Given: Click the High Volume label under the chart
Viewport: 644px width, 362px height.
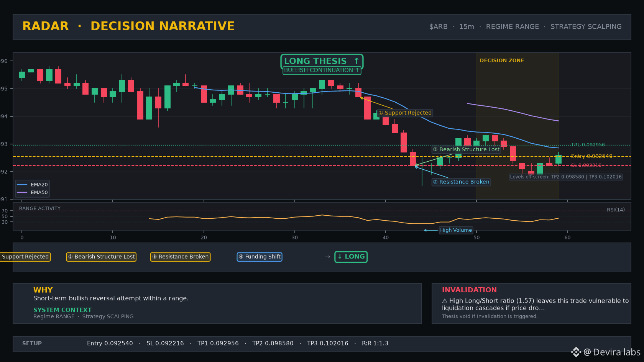Looking at the screenshot, I should point(456,230).
